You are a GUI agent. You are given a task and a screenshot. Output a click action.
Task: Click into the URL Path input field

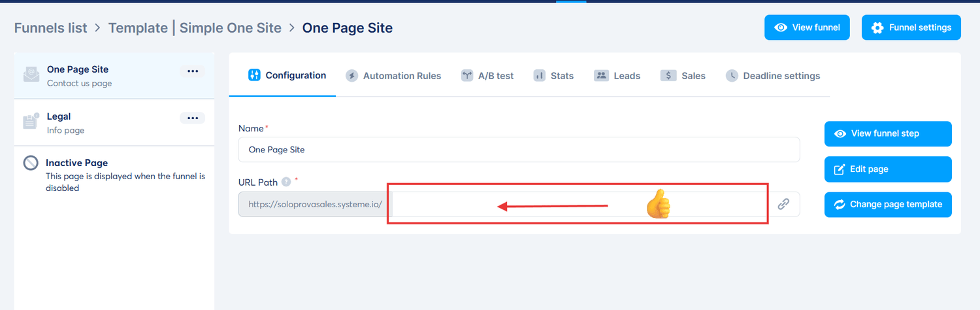[x=580, y=204]
